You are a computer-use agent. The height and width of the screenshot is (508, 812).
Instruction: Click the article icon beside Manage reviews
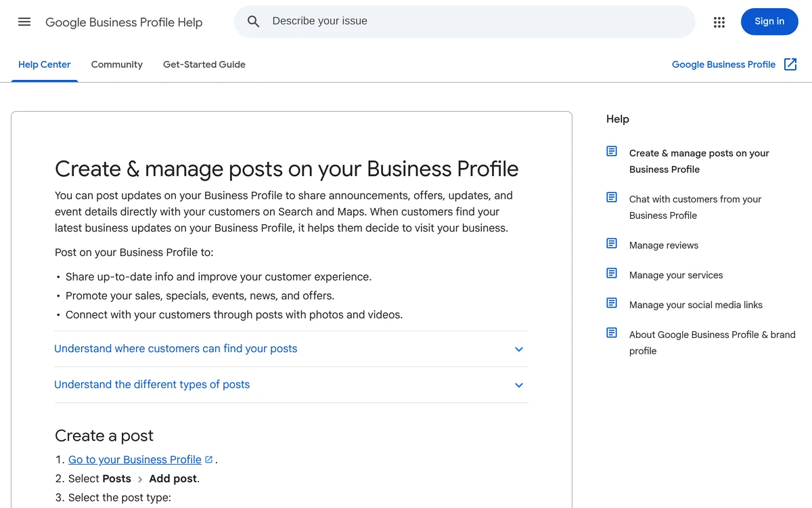612,243
